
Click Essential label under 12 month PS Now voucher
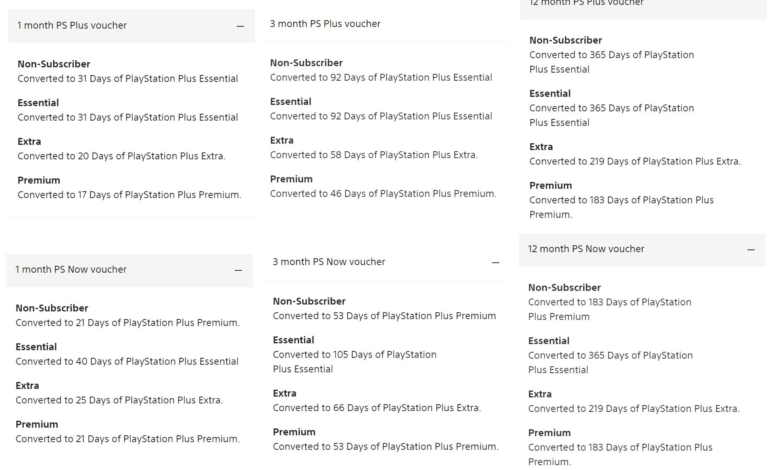coord(549,341)
